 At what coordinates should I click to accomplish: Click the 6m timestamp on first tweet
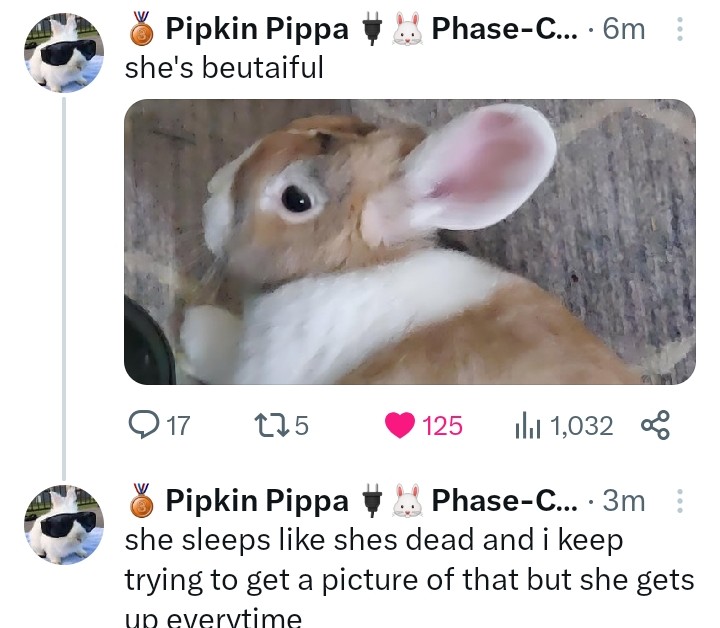[x=624, y=29]
